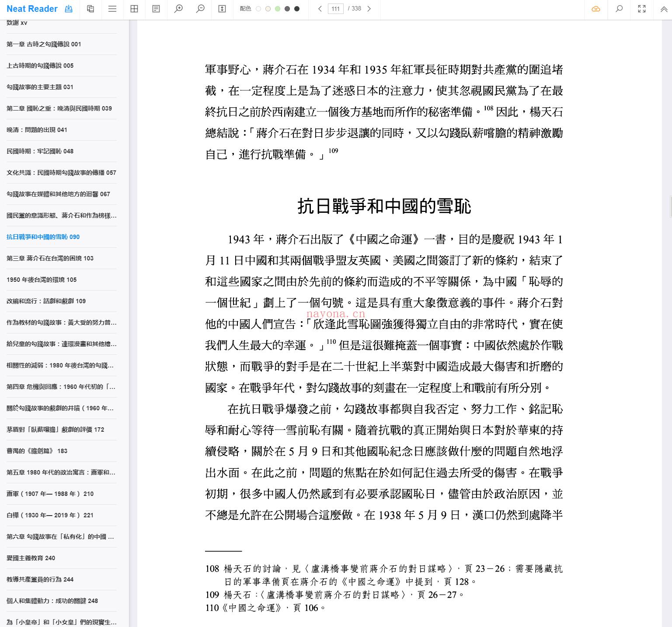Click the zoom in magnifier icon
Image resolution: width=672 pixels, height=627 pixels.
click(x=178, y=9)
